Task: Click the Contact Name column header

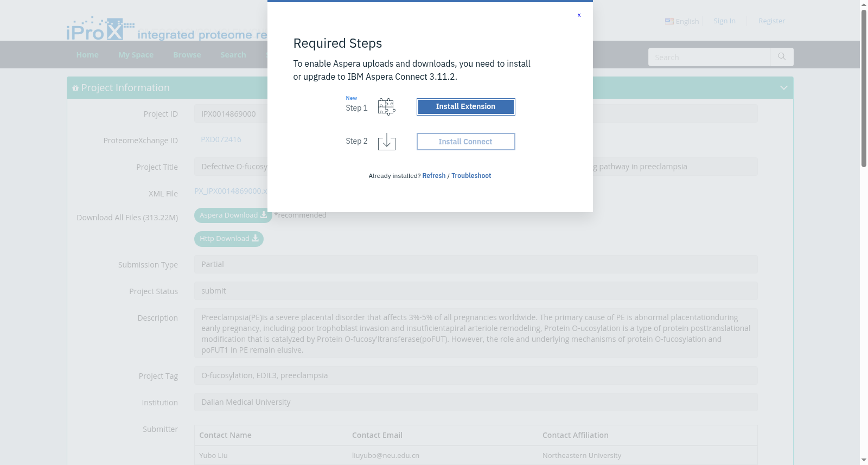Action: [x=225, y=435]
